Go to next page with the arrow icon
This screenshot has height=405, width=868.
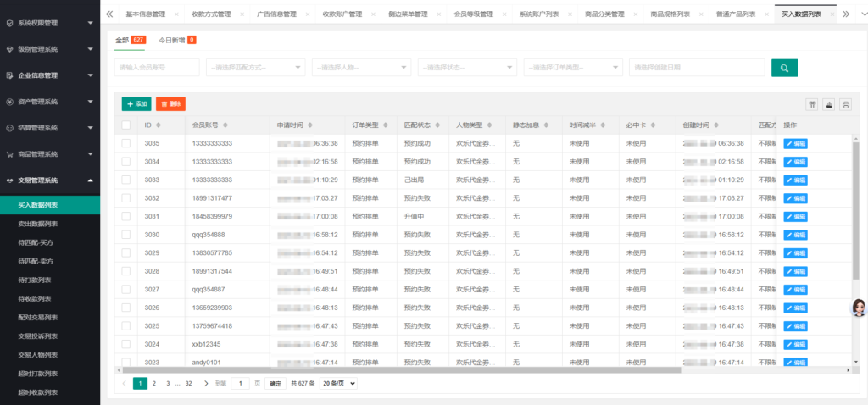tap(206, 384)
